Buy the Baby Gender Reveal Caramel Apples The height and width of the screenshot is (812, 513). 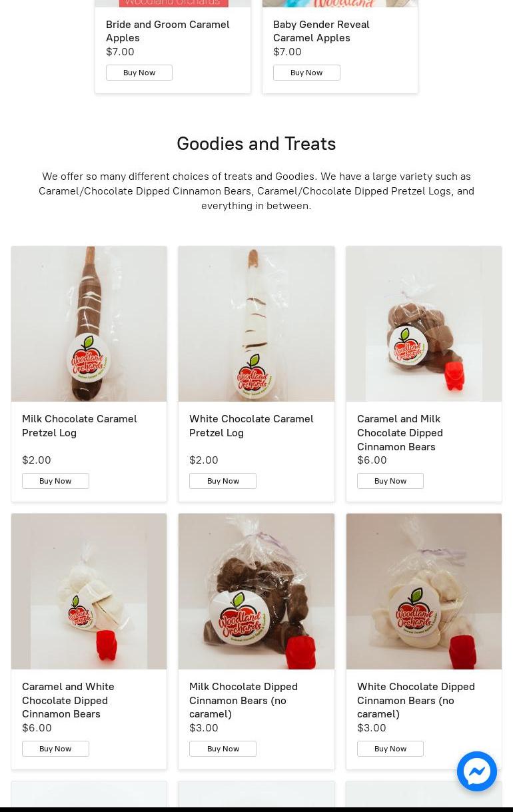click(306, 73)
